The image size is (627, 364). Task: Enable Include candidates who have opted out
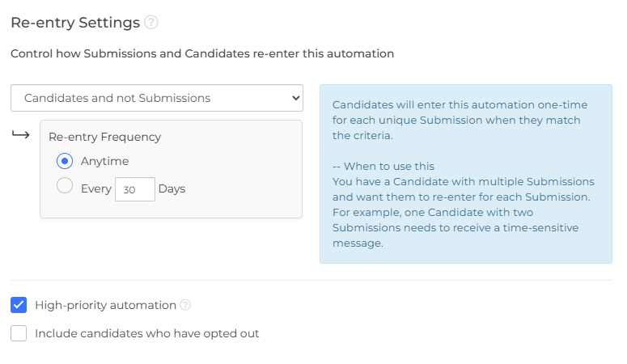19,332
